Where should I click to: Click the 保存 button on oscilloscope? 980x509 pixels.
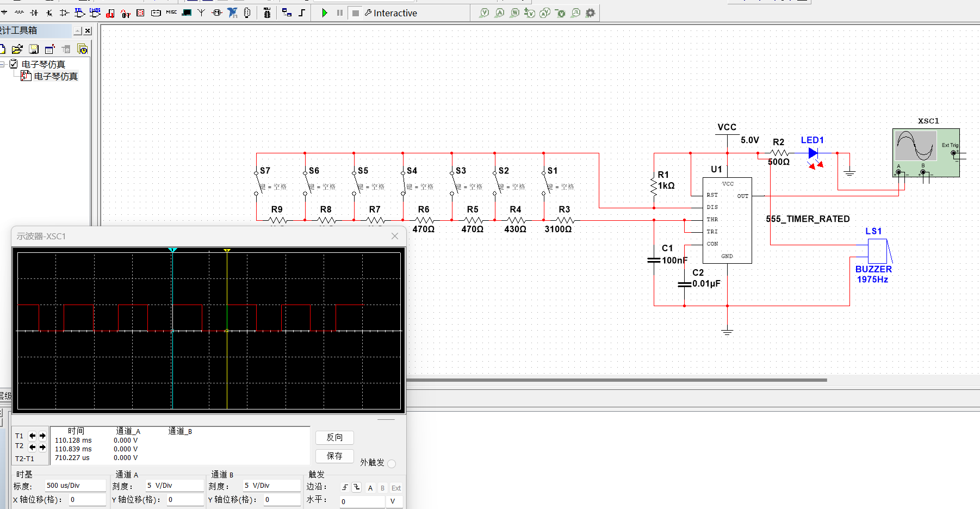(334, 456)
